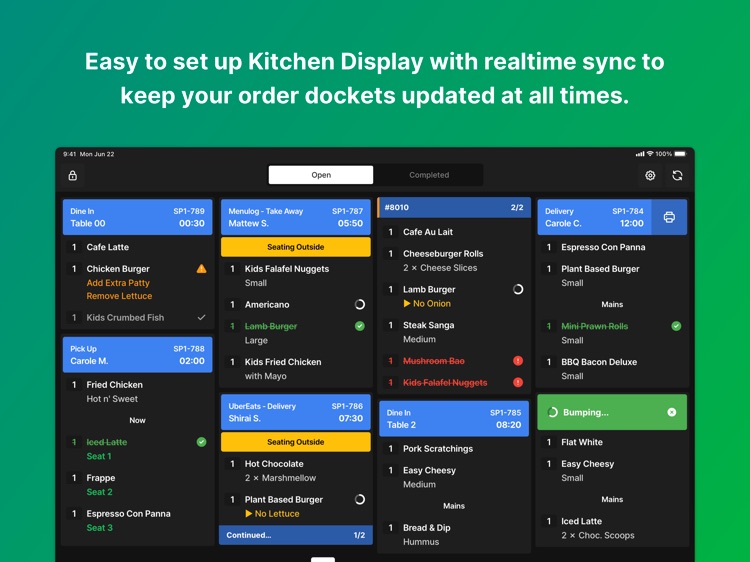Select Easy Cheesy Medium item

(x=454, y=477)
